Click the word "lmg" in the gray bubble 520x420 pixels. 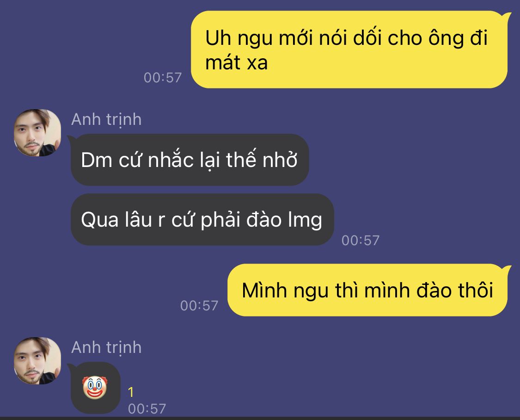click(305, 221)
